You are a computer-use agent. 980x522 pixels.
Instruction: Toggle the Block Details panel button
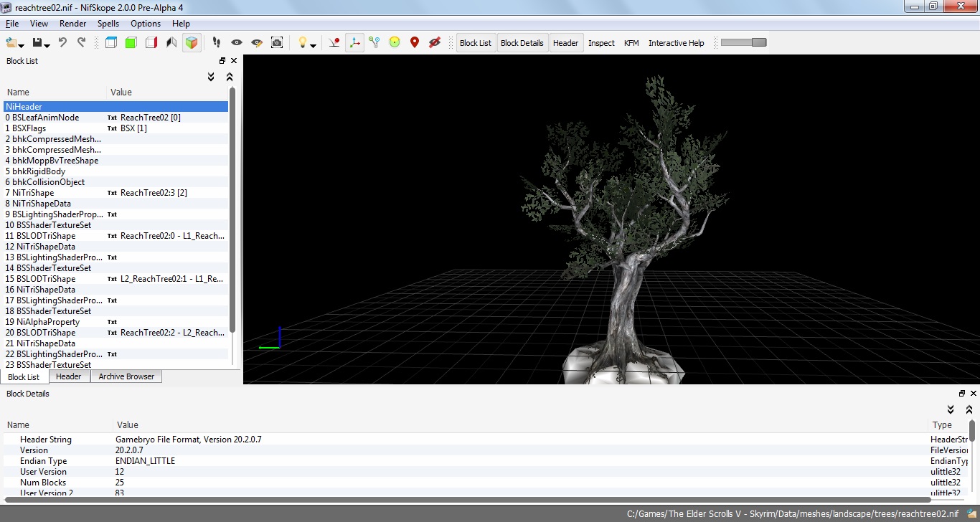coord(522,43)
